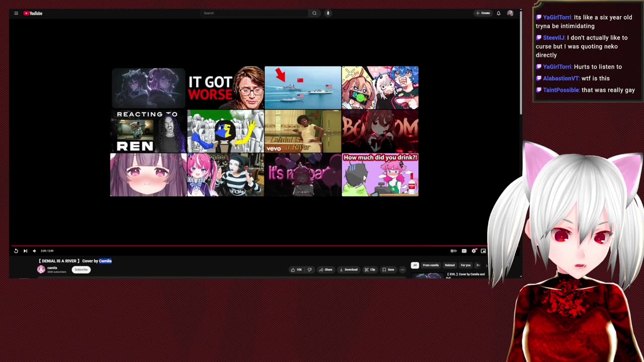
Task: Open more actions ellipsis menu
Action: coord(402,269)
